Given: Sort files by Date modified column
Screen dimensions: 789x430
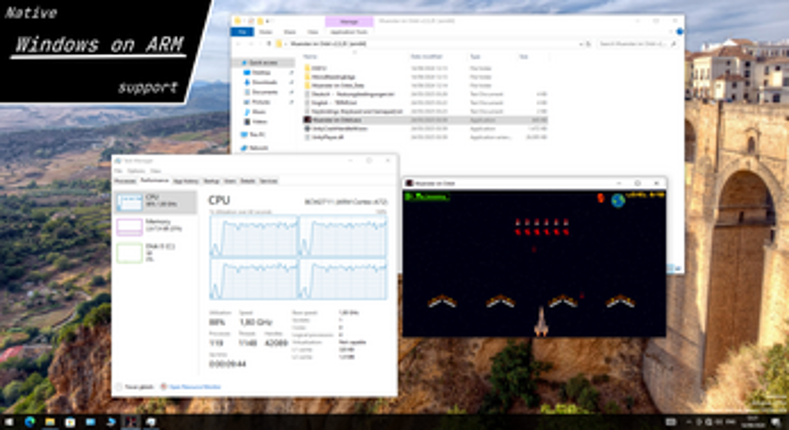Looking at the screenshot, I should (426, 56).
